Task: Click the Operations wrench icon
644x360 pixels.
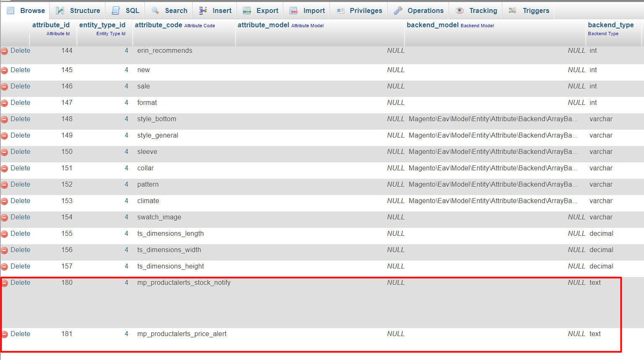Action: point(398,10)
